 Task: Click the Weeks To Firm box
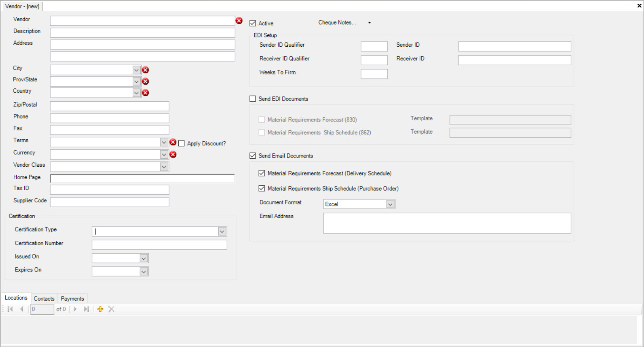374,74
